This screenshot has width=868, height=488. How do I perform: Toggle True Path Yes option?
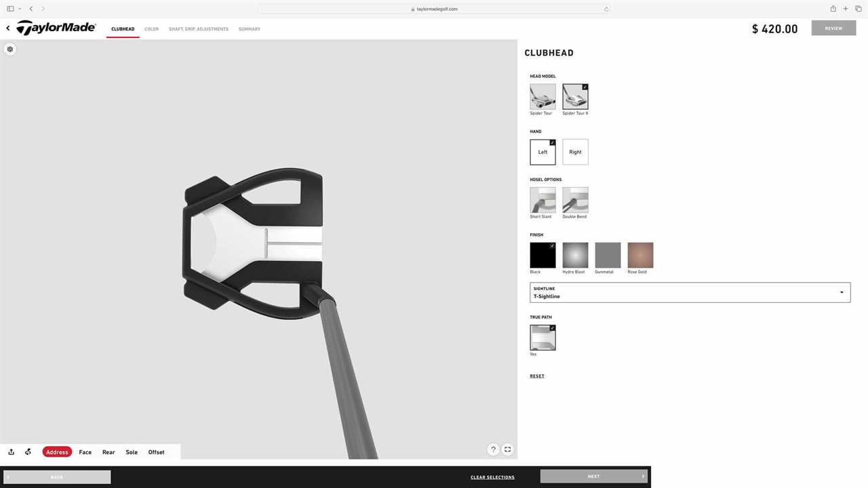pyautogui.click(x=542, y=338)
